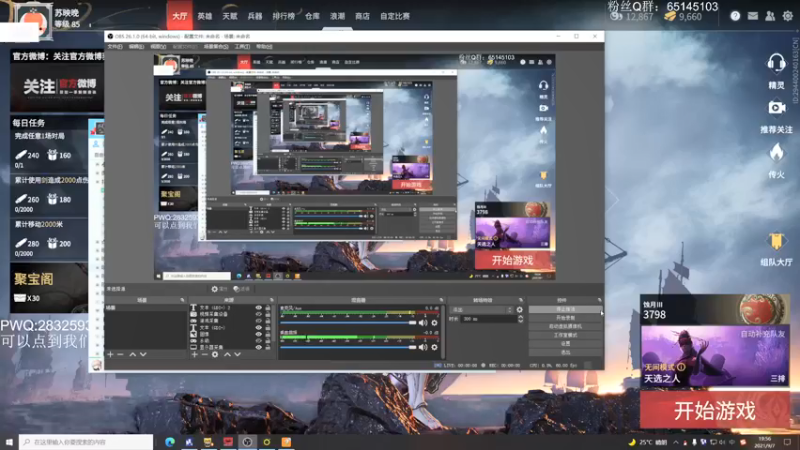The image size is (800, 450).
Task: Move the scene down with the arrow
Action: coord(143,354)
